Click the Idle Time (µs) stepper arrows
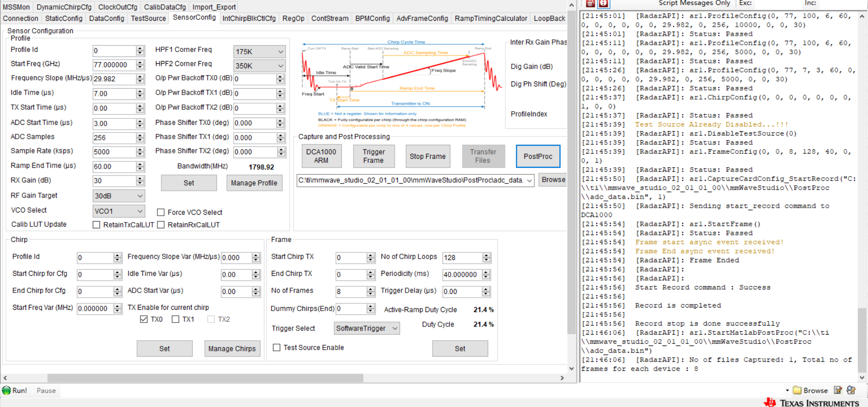Image resolution: width=868 pixels, height=407 pixels. click(x=140, y=94)
